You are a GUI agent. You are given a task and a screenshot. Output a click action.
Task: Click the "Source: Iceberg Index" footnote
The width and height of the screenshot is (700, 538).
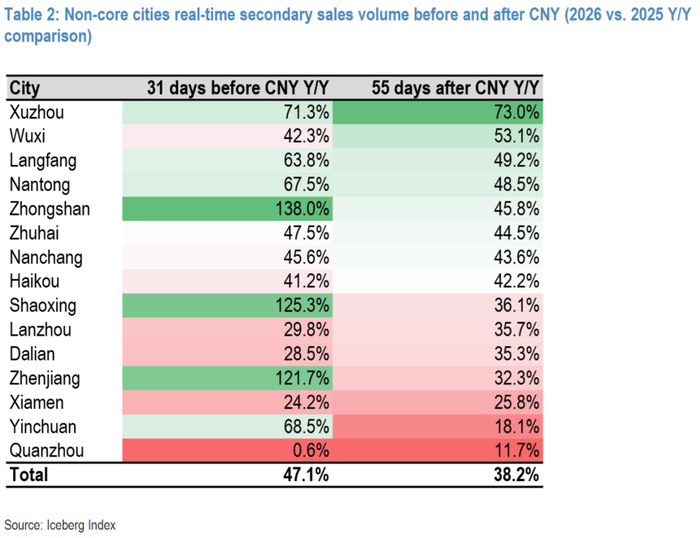(x=66, y=524)
